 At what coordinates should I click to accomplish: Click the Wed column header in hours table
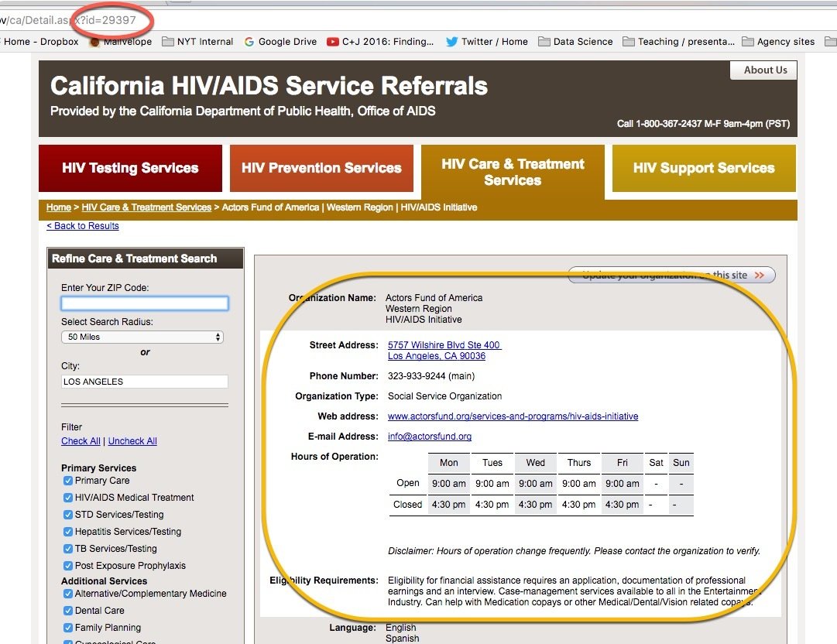click(535, 463)
